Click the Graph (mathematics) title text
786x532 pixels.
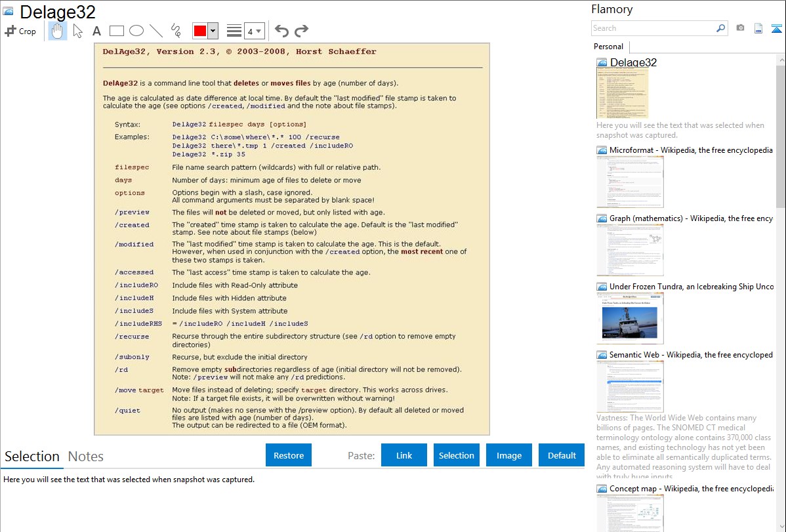coord(691,218)
